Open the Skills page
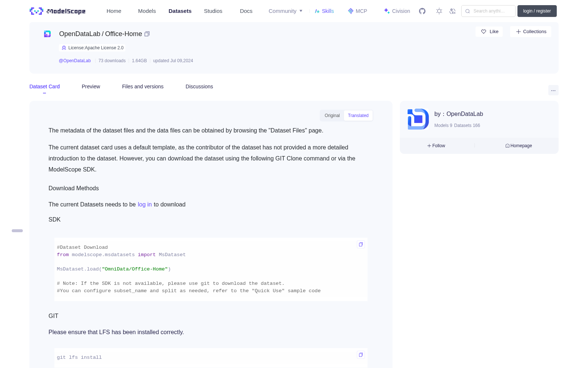Screen dimensions: 588x368 [324, 11]
